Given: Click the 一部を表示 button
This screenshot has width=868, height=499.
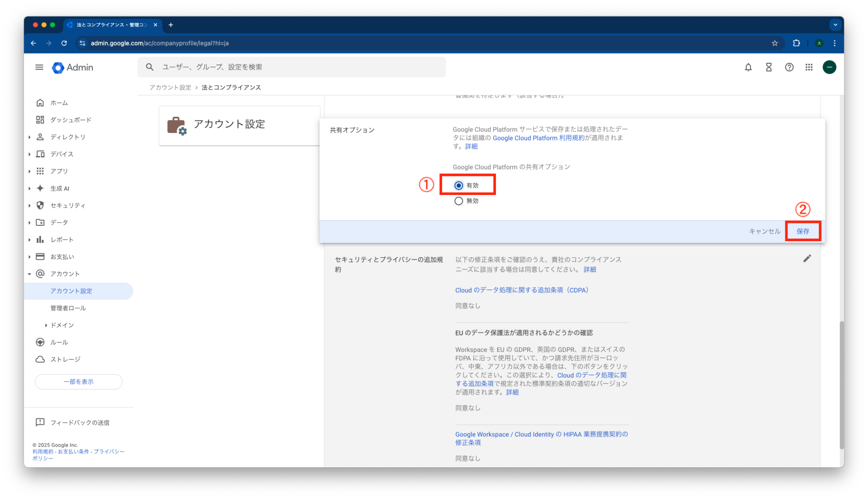Looking at the screenshot, I should (x=79, y=381).
